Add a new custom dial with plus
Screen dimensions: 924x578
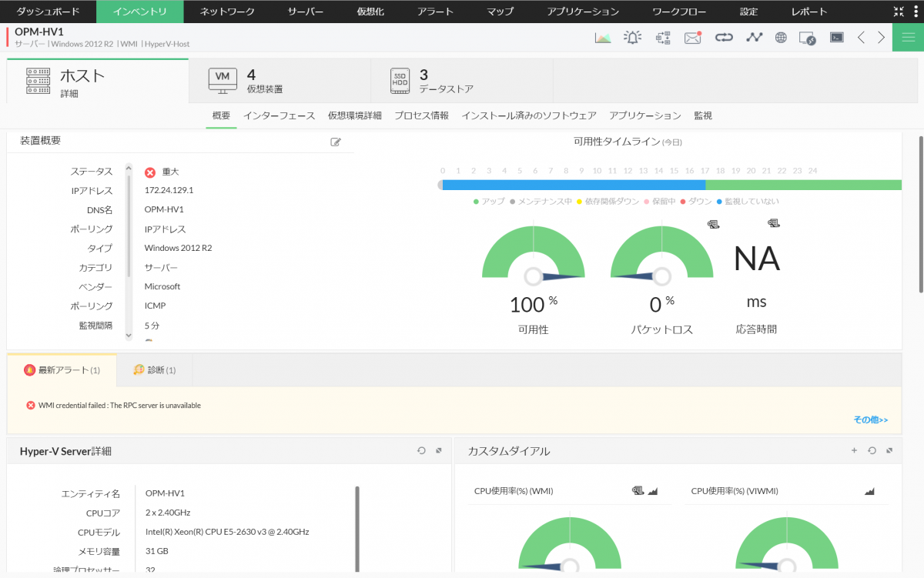[x=854, y=450]
